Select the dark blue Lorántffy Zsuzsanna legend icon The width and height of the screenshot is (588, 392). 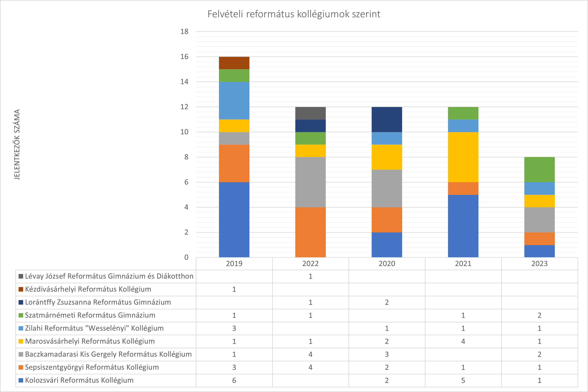21,302
